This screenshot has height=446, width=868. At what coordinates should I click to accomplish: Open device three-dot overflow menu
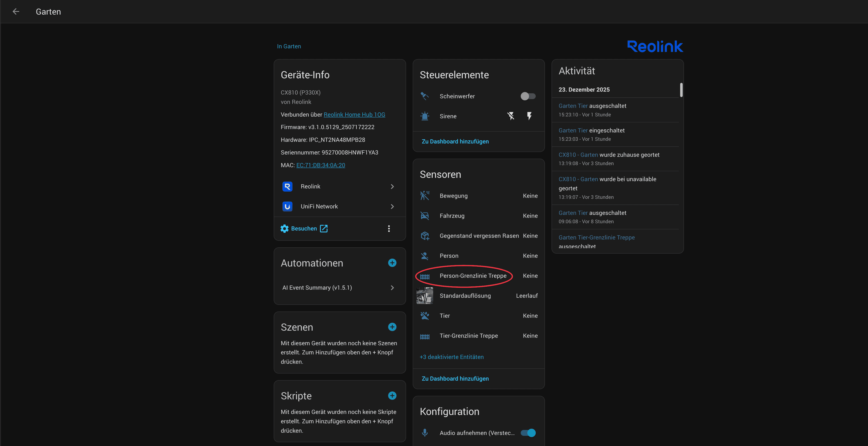389,229
